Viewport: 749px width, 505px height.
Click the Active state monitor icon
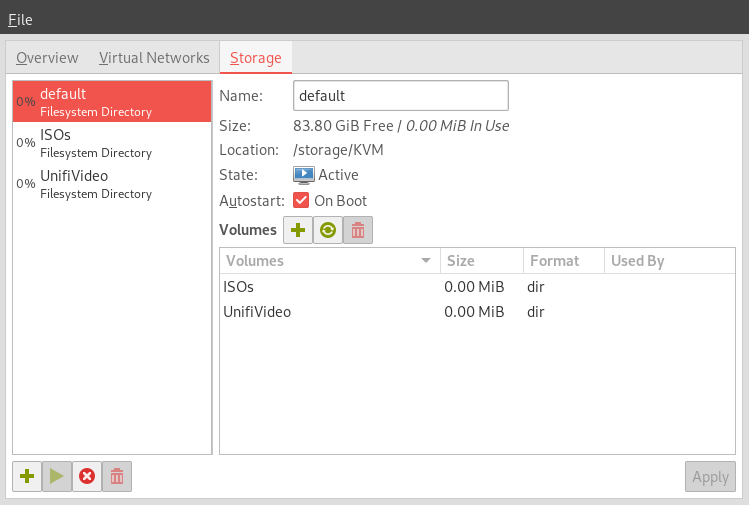[304, 175]
